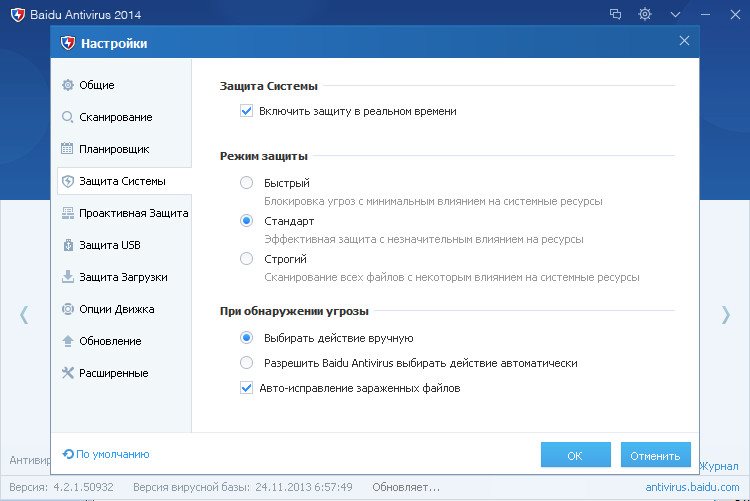
Task: Select the Стандарт protection mode
Action: click(x=246, y=221)
